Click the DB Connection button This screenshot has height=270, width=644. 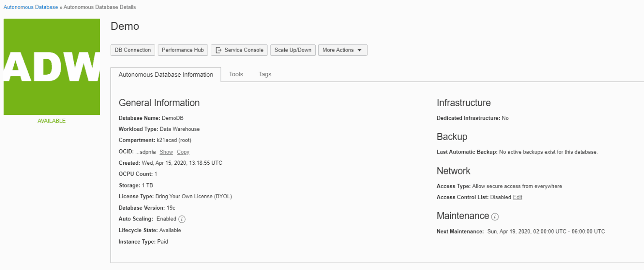point(133,50)
